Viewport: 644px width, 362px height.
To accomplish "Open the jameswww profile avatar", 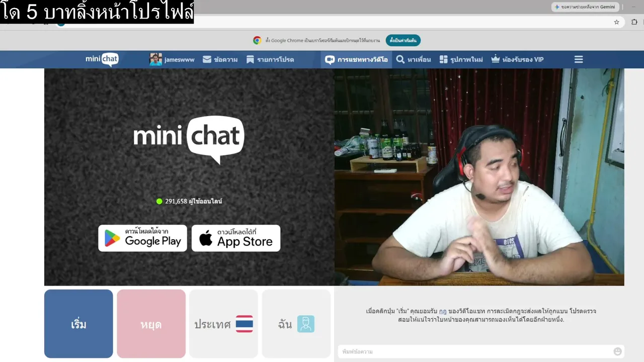I will pos(155,59).
